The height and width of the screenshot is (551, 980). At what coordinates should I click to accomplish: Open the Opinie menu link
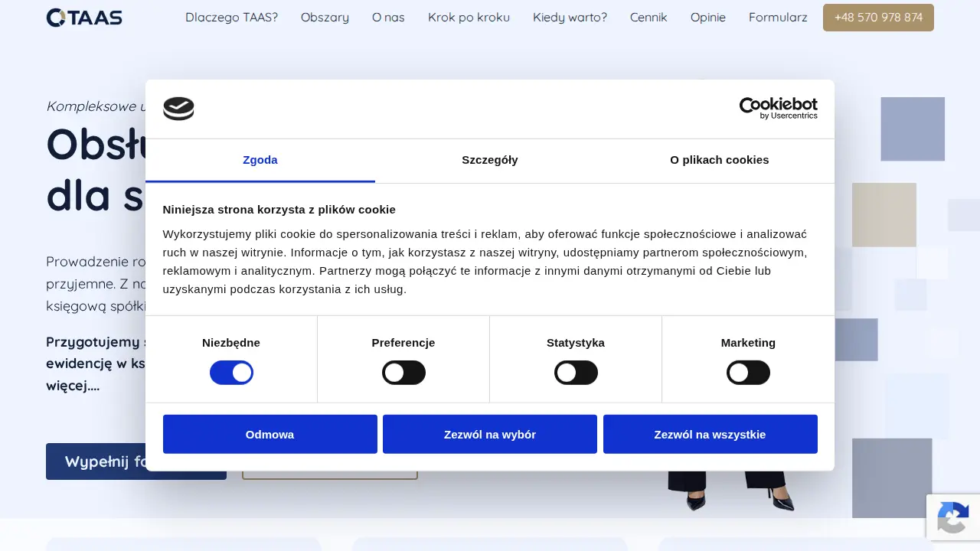pos(708,18)
